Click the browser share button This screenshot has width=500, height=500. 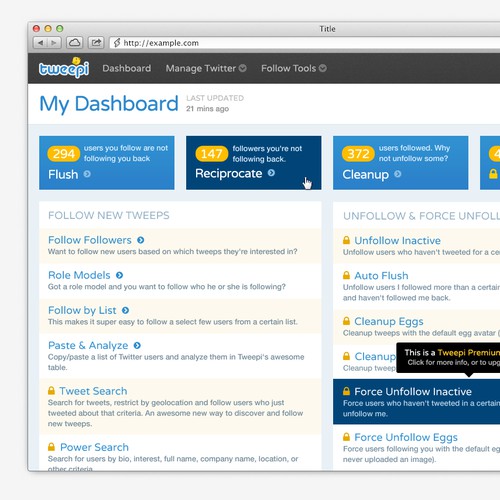click(96, 43)
